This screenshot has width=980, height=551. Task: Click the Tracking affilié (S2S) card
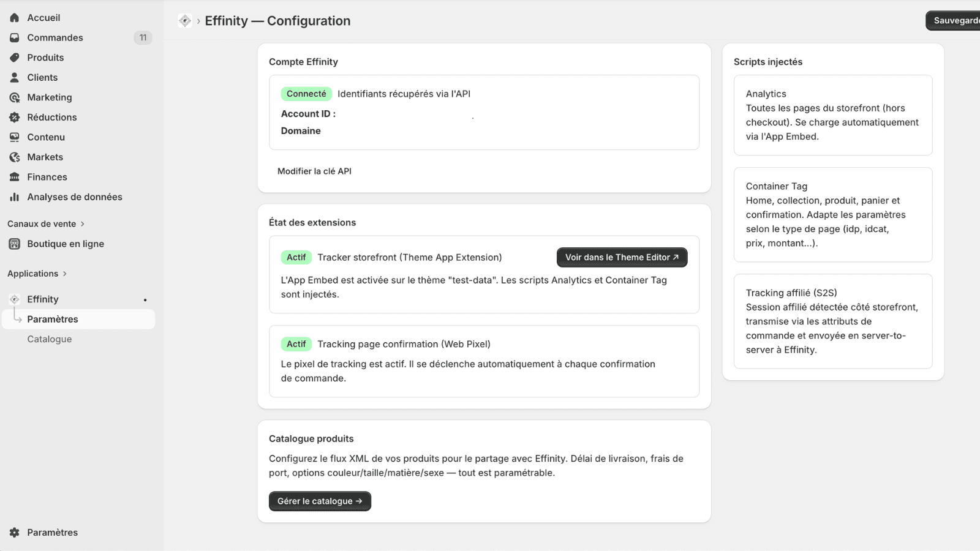coord(833,321)
